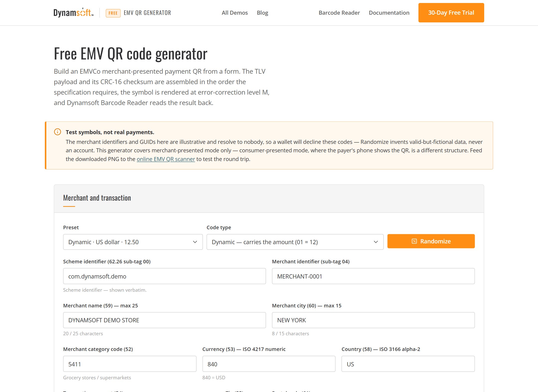Go to the Blog page
Image resolution: width=538 pixels, height=392 pixels.
pos(263,13)
